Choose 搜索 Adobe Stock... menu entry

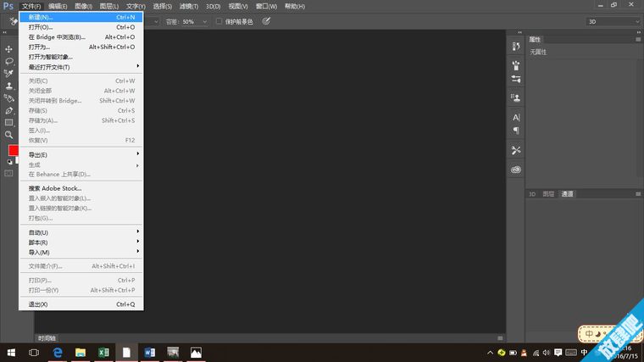pyautogui.click(x=81, y=188)
